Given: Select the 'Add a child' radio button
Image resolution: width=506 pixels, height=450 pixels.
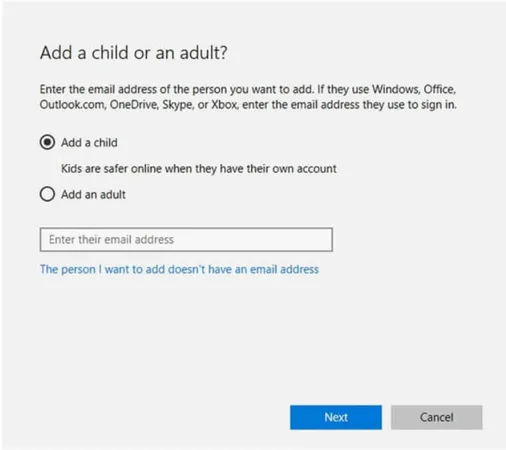Looking at the screenshot, I should [47, 142].
